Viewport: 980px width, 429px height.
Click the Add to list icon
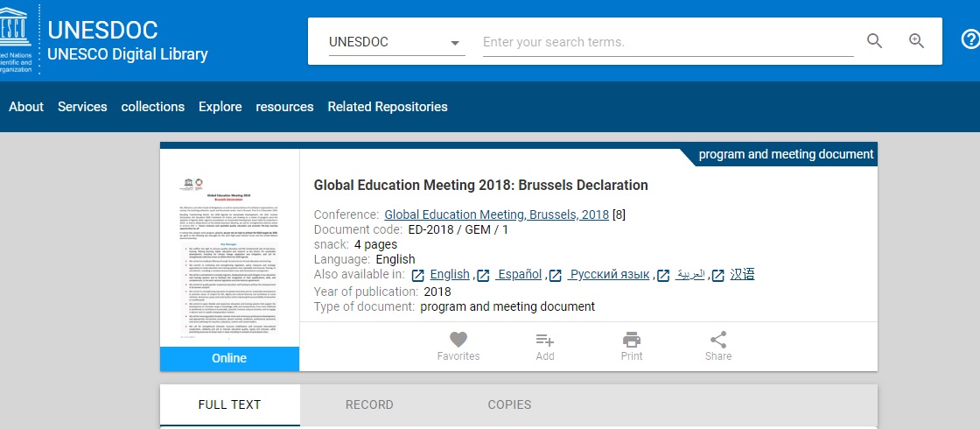tap(545, 340)
